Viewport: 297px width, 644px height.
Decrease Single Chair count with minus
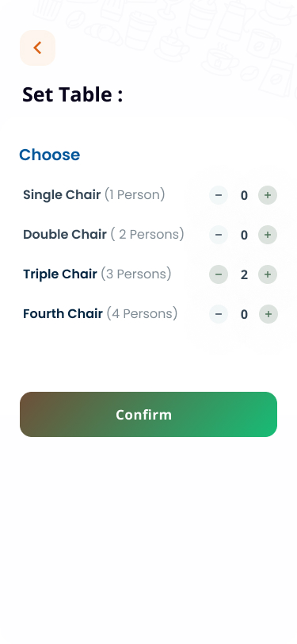pyautogui.click(x=219, y=195)
